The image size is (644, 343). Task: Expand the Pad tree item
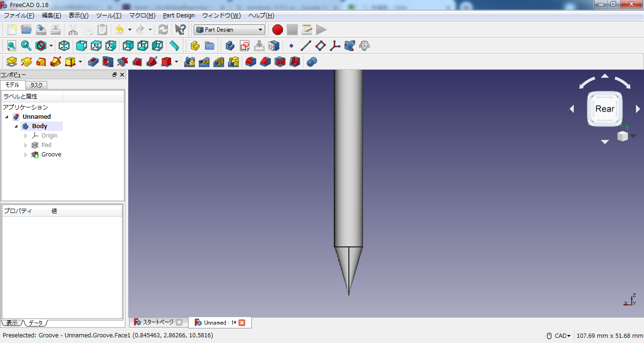click(x=26, y=145)
